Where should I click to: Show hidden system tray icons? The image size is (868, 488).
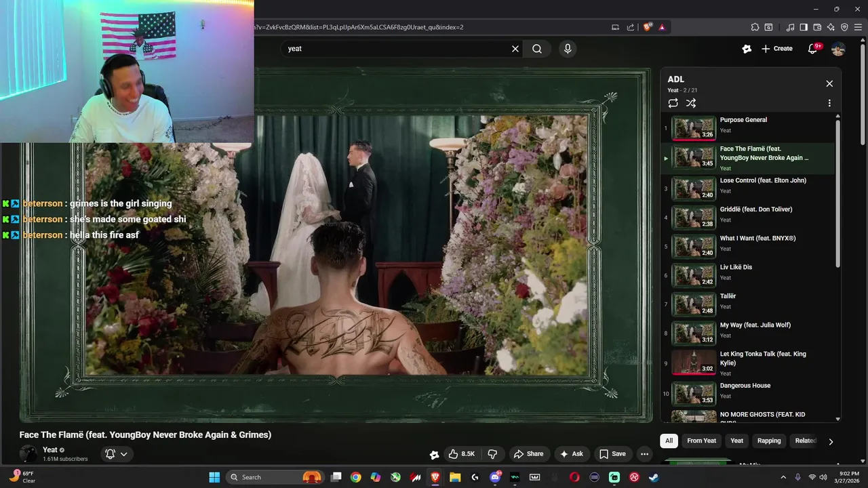[x=783, y=477]
